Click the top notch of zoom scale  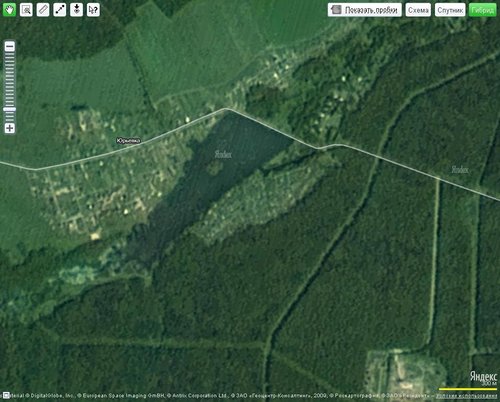pyautogui.click(x=10, y=54)
